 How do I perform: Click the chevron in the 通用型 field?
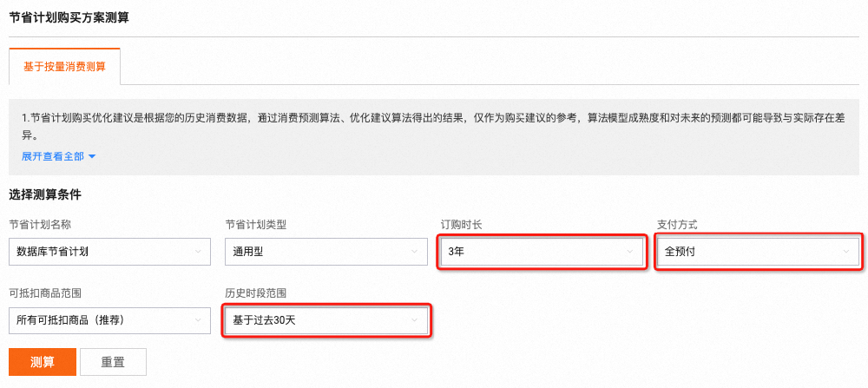pos(415,253)
